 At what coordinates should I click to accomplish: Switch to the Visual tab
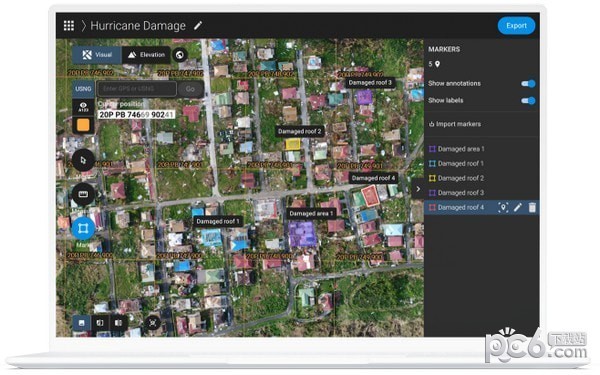97,55
